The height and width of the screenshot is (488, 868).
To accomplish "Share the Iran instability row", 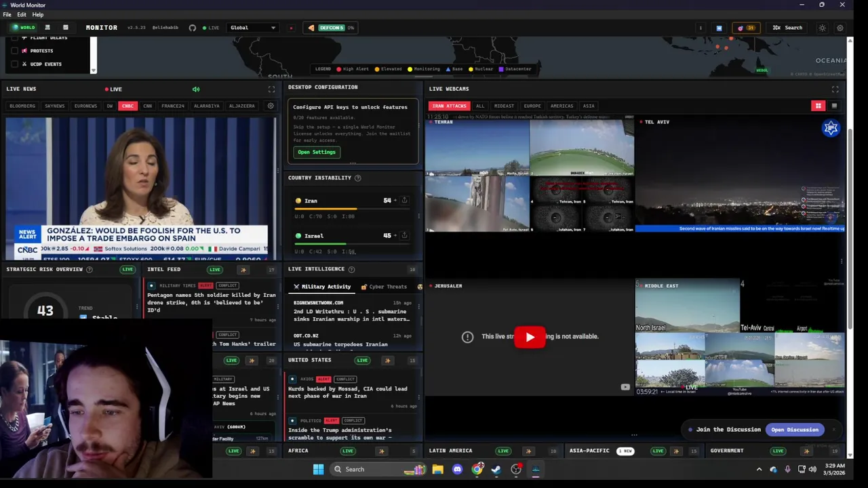I will click(x=404, y=200).
